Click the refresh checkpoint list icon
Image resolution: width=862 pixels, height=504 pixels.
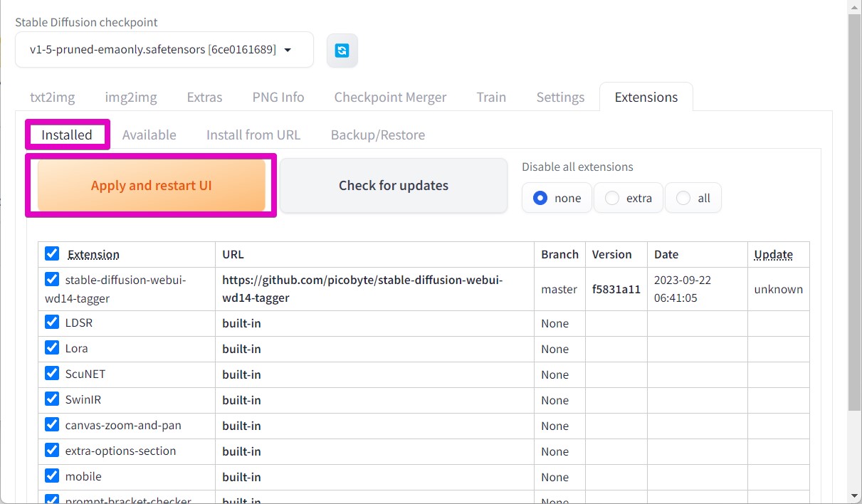342,51
